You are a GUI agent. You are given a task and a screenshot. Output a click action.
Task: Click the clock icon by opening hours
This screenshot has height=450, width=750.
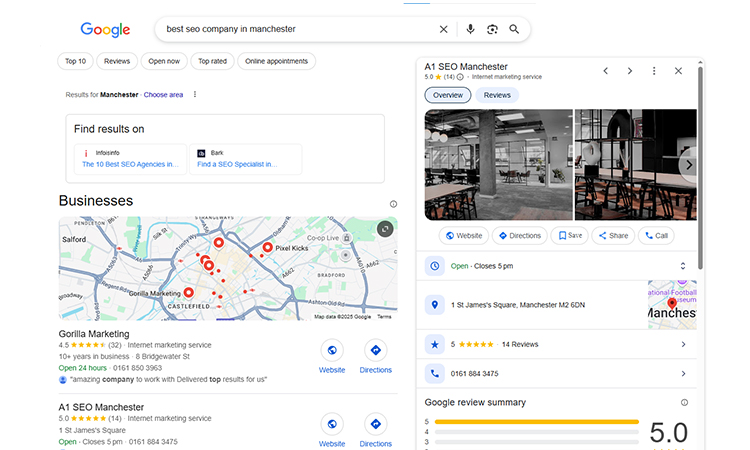[x=435, y=266]
